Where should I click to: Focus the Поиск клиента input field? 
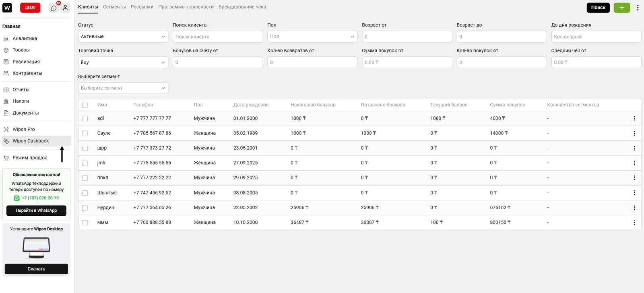[x=217, y=37]
